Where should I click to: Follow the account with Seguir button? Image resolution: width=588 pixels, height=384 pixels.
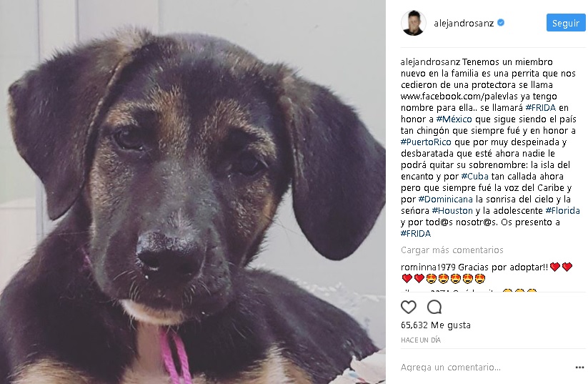[566, 23]
